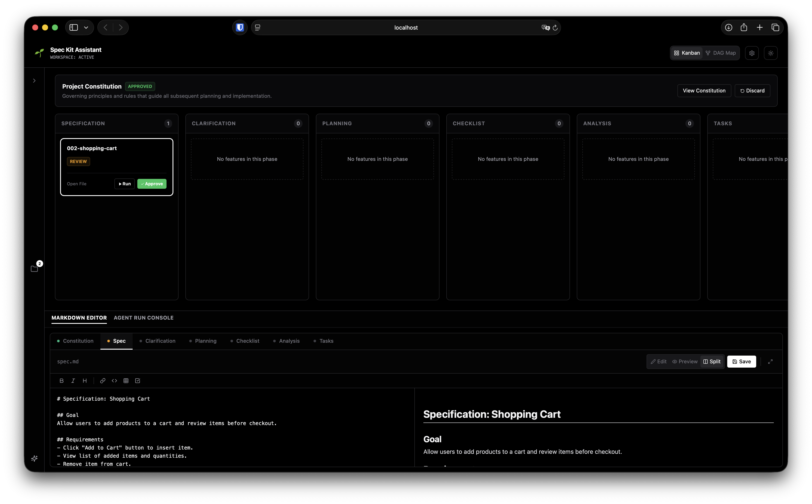Switch to the Constitution document tab
The height and width of the screenshot is (504, 812).
[x=75, y=341]
